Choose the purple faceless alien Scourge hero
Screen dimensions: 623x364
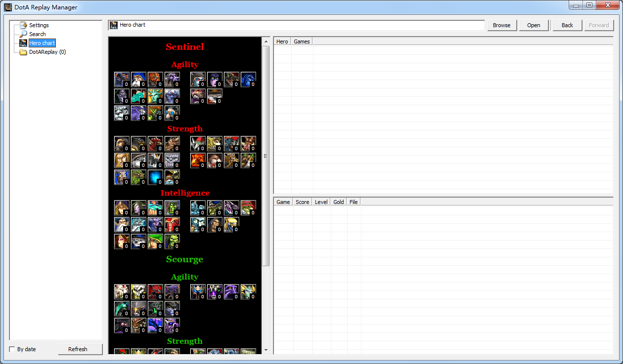(x=232, y=292)
